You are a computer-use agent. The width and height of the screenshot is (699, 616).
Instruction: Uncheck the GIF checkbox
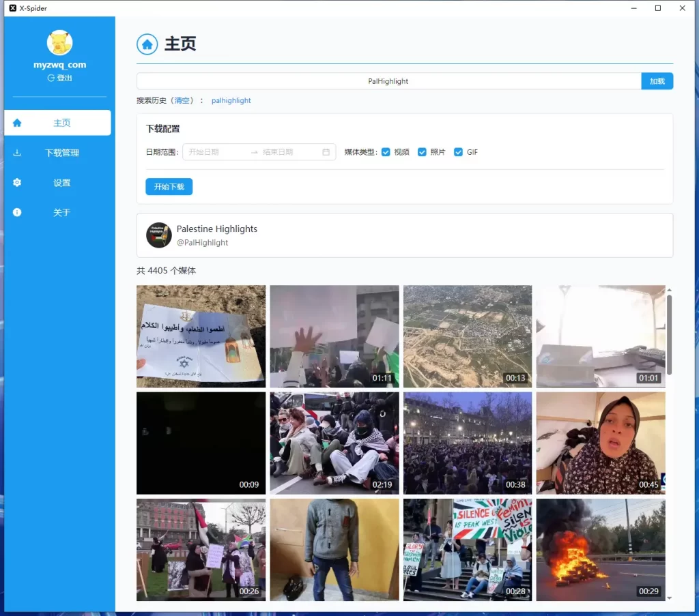458,152
